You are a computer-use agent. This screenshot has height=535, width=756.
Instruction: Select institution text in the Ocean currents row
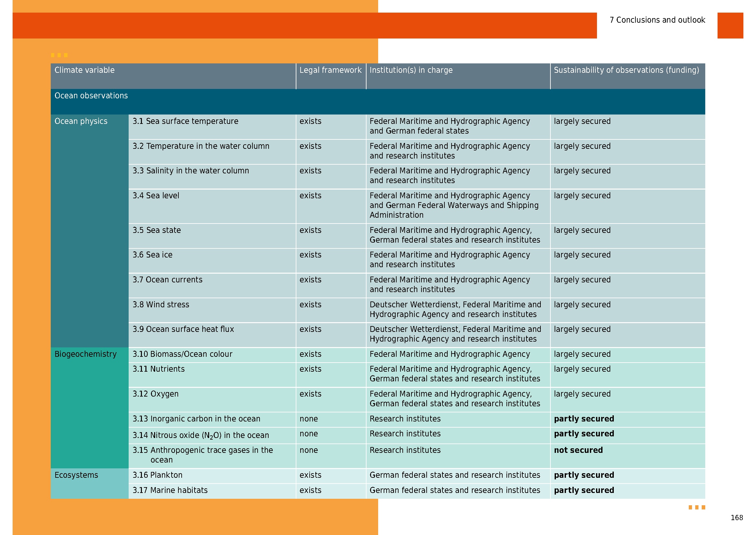450,285
